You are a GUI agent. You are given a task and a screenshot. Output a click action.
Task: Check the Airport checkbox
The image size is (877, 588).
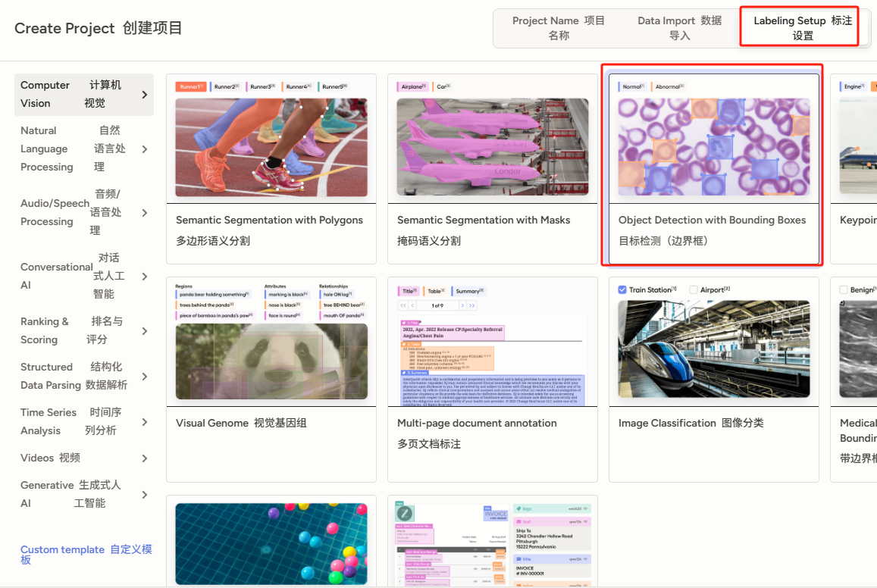[694, 289]
